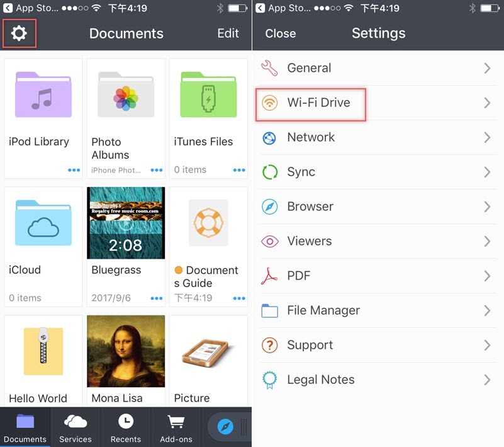Expand PDF settings chevron
This screenshot has height=447, width=504.
[487, 276]
